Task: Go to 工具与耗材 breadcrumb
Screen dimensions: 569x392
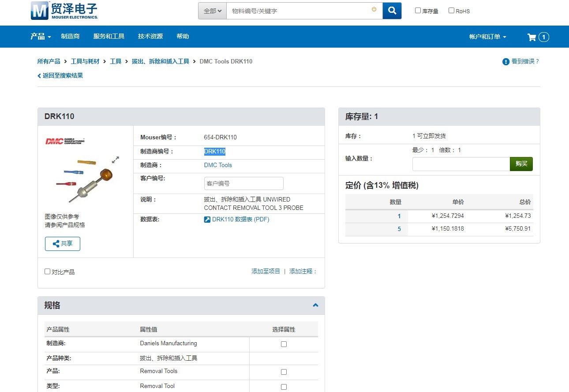Action: 85,62
